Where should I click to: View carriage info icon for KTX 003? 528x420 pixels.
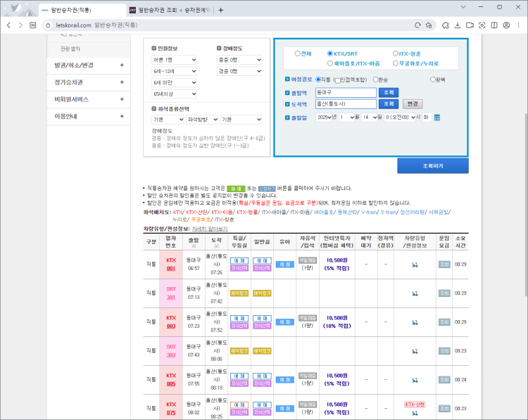coord(415,322)
